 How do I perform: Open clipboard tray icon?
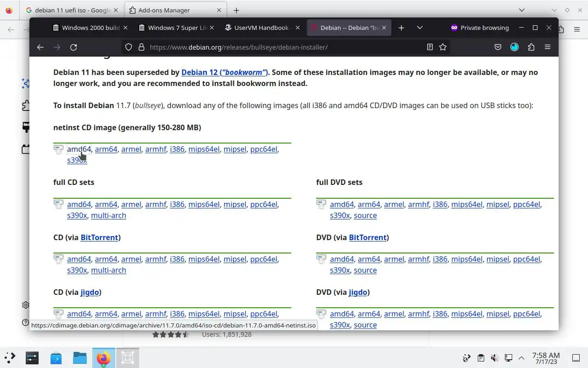point(481,358)
